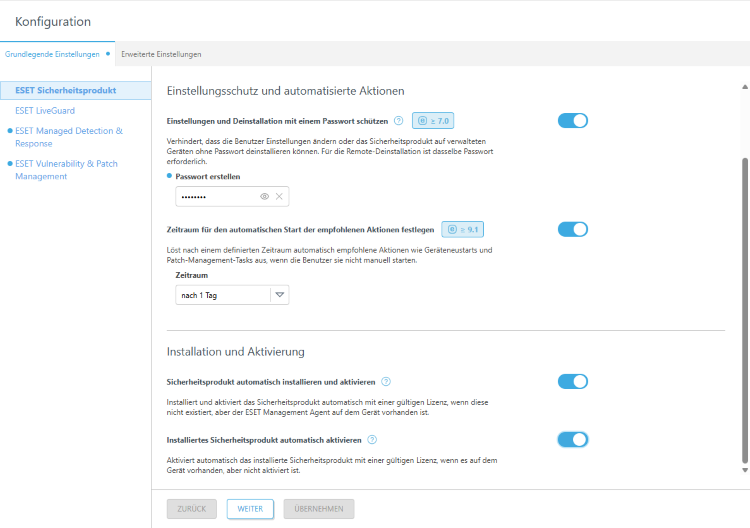
Task: Open the Zeitraum dropdown
Action: [280, 295]
